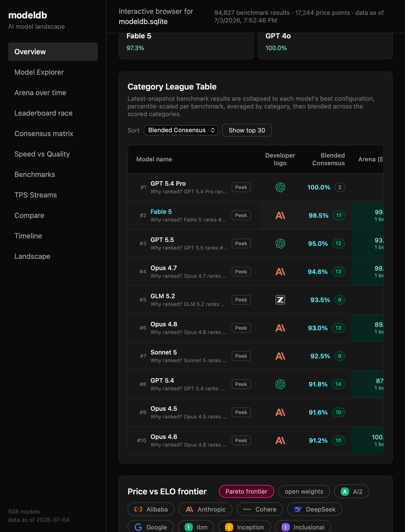Open the Consensus matrix view
405x532 pixels.
click(x=53, y=134)
